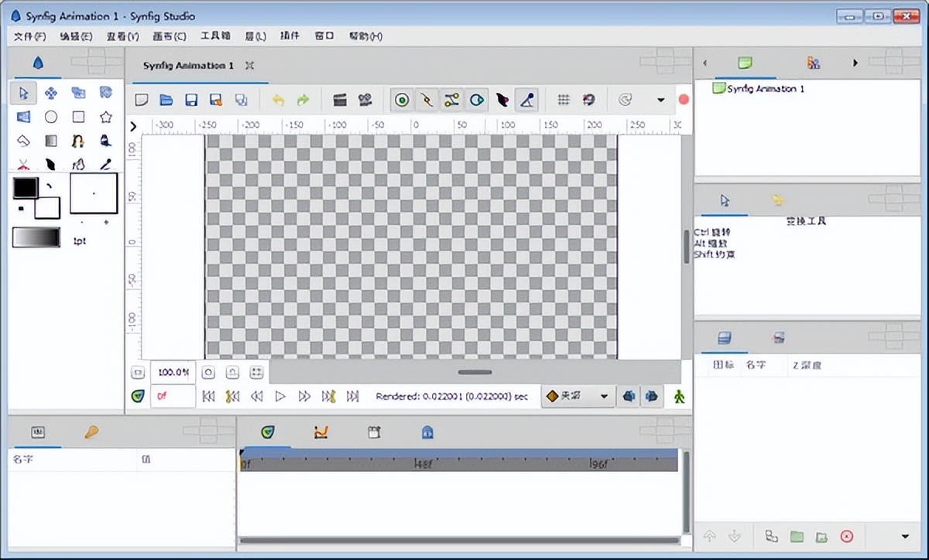Click the white fill color swatch
Viewport: 929px width, 560px height.
click(48, 207)
